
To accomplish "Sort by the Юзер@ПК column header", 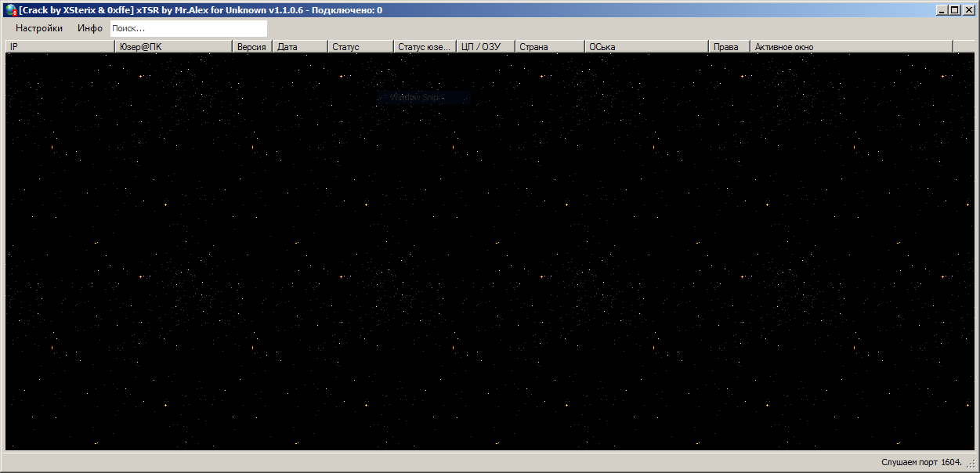I will (173, 47).
